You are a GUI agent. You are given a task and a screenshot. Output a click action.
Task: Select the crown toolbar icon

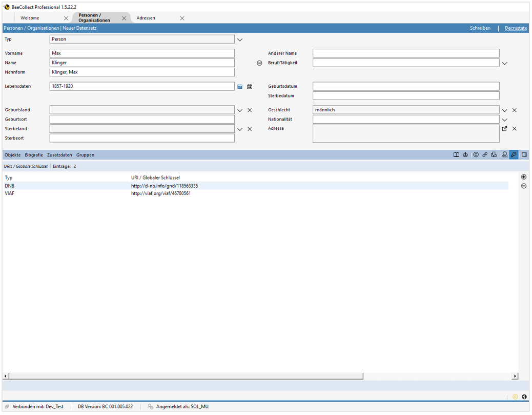tap(466, 154)
